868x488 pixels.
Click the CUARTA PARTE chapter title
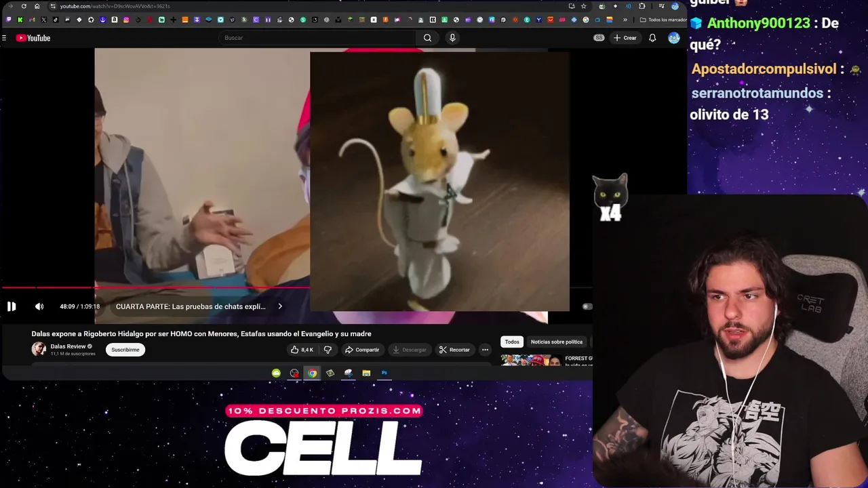pyautogui.click(x=191, y=306)
